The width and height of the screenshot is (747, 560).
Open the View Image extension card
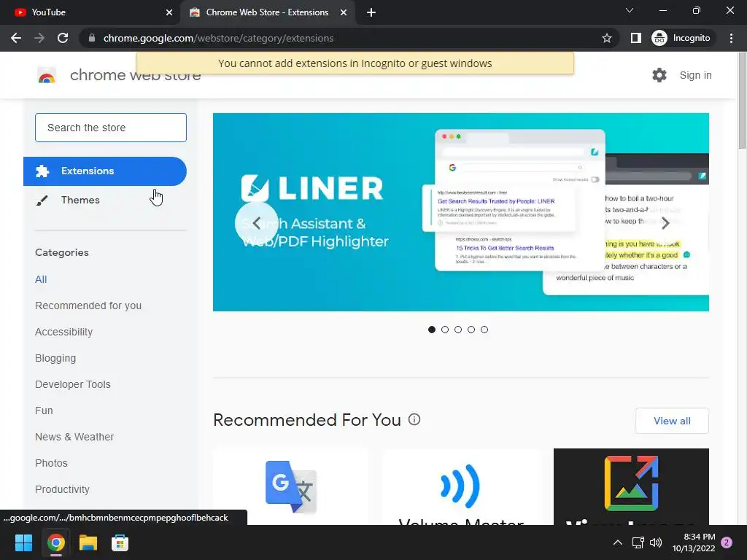pyautogui.click(x=631, y=486)
